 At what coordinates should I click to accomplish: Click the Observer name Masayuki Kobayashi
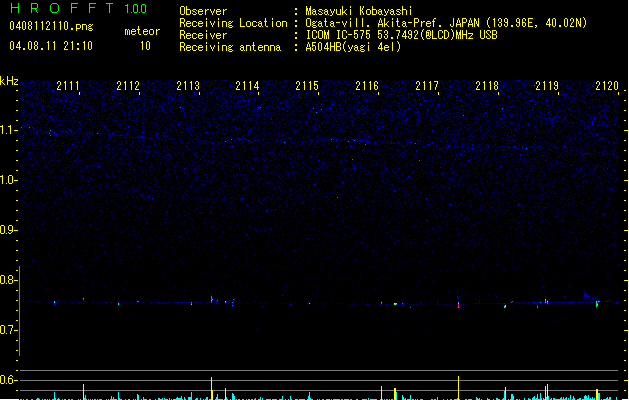[x=359, y=11]
